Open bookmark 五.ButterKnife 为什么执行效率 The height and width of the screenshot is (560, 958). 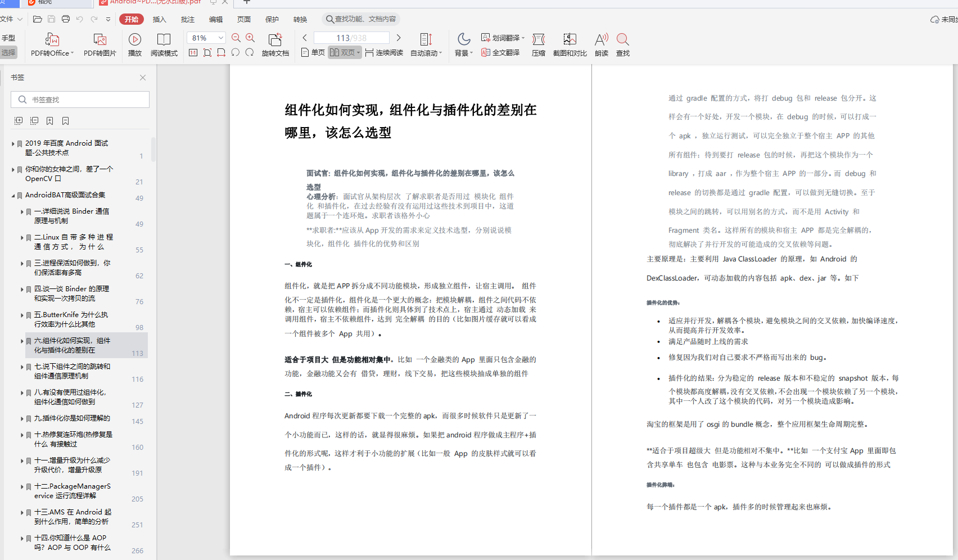(71, 319)
